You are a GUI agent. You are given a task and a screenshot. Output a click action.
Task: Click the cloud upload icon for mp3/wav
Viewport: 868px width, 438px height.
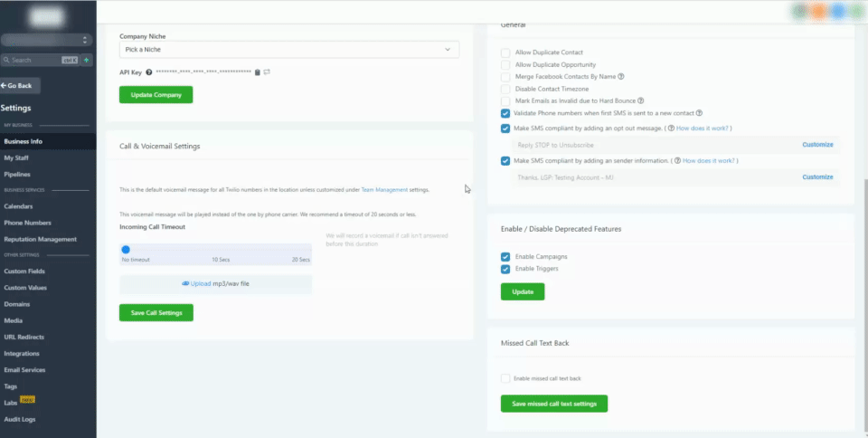pos(185,283)
